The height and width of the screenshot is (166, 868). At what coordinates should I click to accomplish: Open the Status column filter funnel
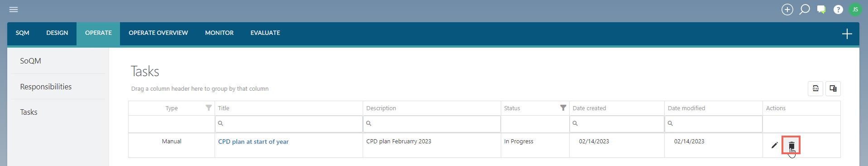click(x=563, y=108)
